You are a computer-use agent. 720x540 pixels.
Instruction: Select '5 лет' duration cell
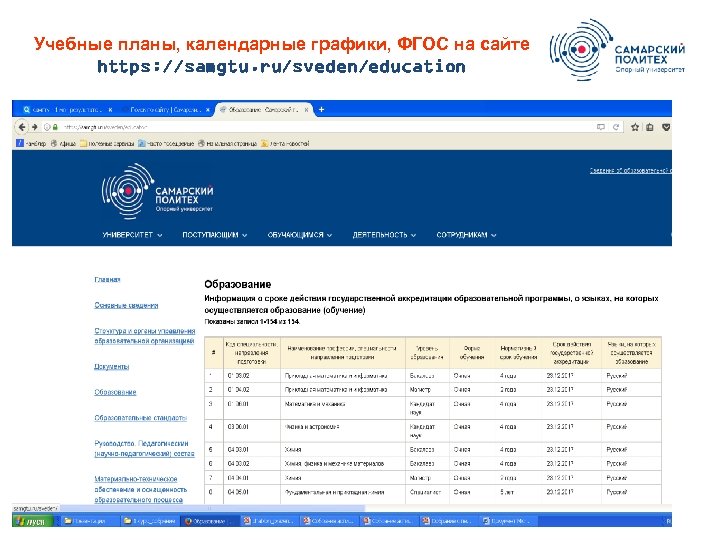(x=518, y=492)
